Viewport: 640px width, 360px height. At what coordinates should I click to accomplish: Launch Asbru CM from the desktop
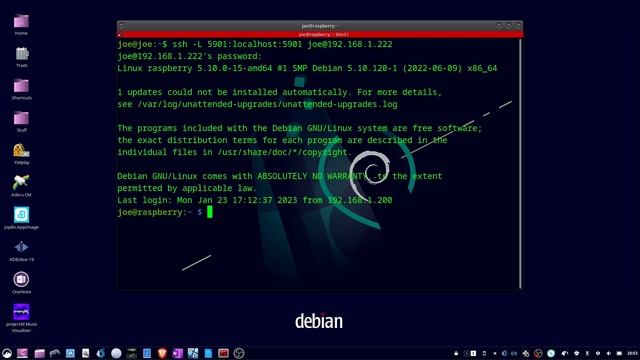21,182
